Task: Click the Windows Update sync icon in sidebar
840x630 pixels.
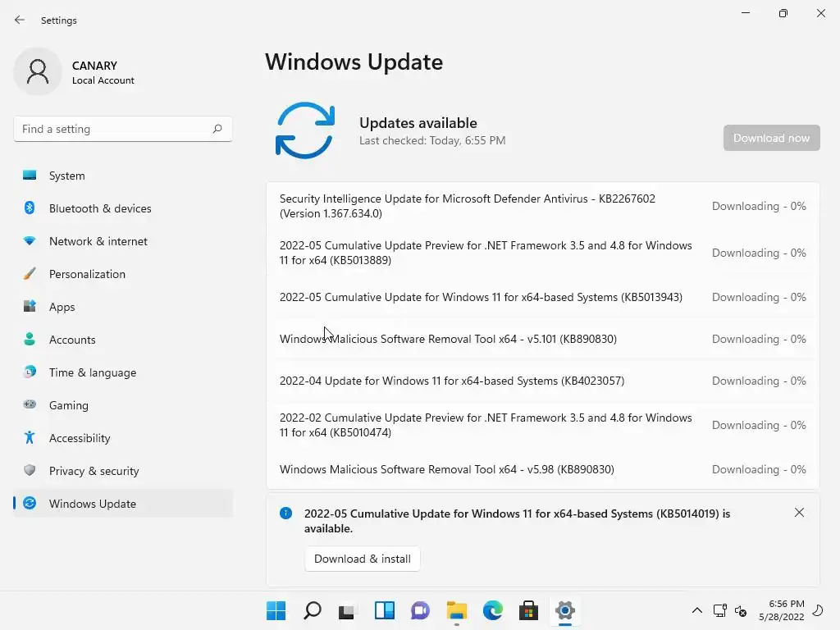Action: click(30, 503)
